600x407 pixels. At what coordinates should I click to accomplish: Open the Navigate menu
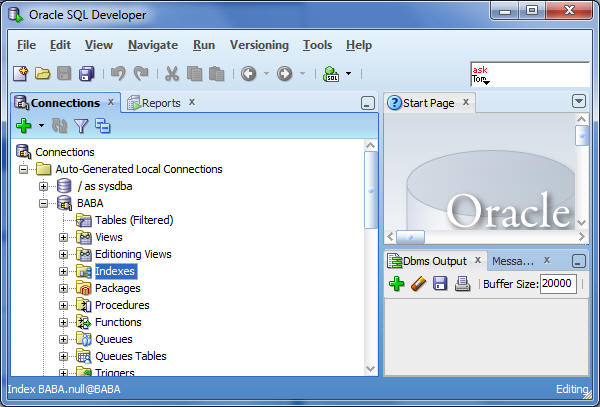pos(153,45)
